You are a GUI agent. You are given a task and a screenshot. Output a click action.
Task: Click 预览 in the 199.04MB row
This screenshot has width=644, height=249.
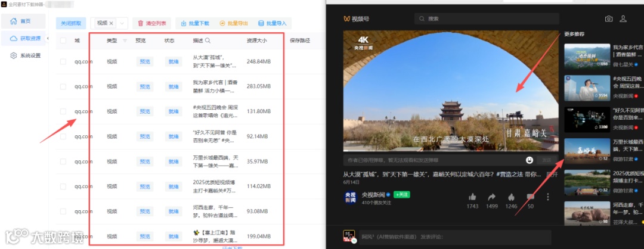(x=145, y=236)
